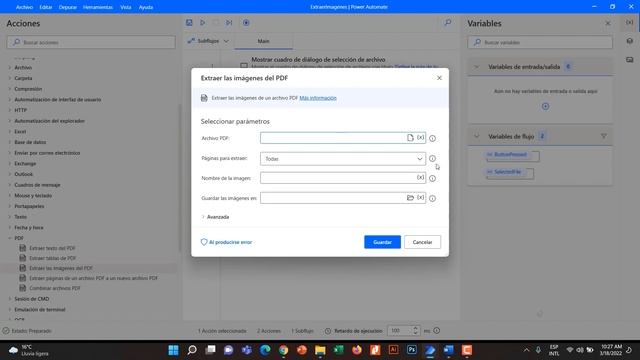Screen dimensions: 640x360
Task: Open the Herramientas menu
Action: [98, 7]
